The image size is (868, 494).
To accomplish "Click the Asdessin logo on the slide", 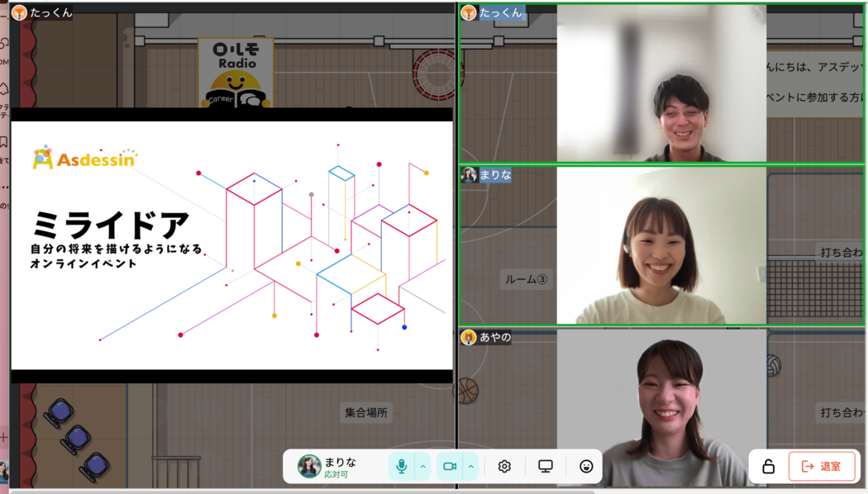I will point(84,158).
